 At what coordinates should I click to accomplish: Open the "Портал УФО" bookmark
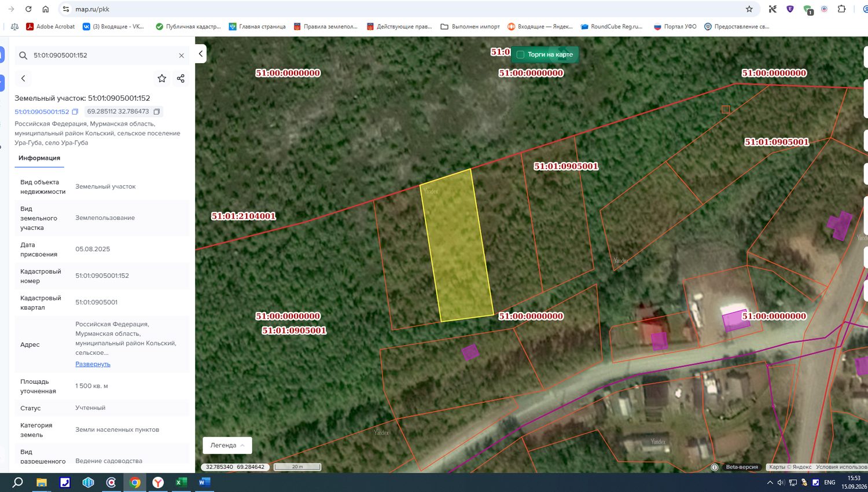[x=675, y=27]
